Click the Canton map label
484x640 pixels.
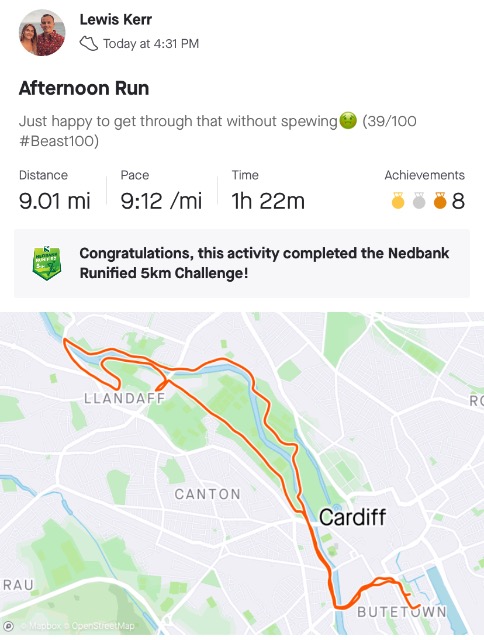[x=208, y=494]
